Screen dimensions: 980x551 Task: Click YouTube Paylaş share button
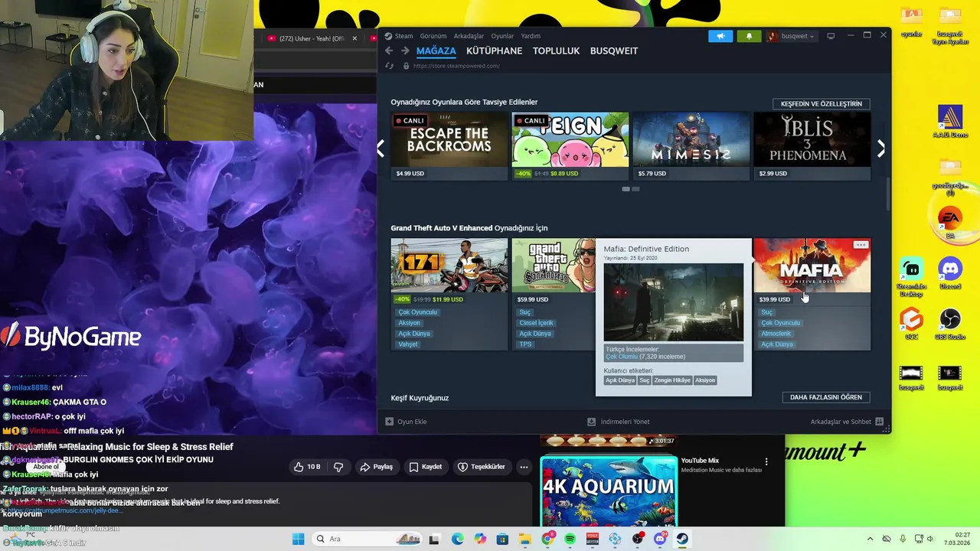click(x=377, y=467)
